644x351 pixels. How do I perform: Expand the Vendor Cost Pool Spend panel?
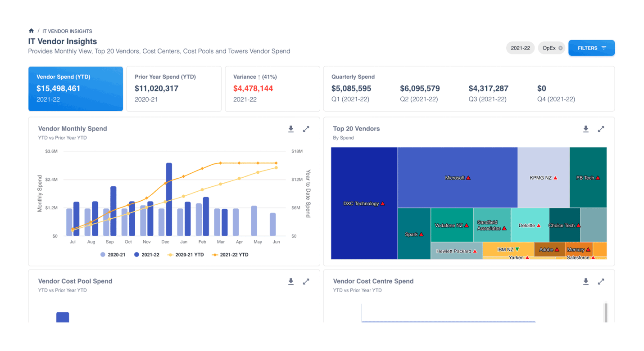point(306,282)
